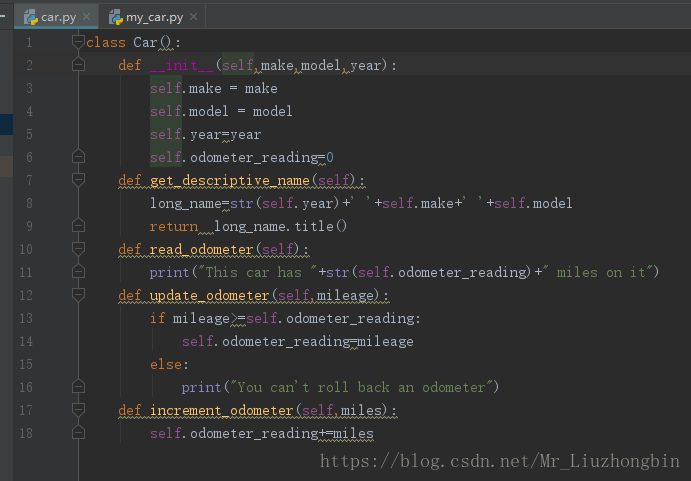The image size is (691, 481).
Task: Collapse the class Car fold marker
Action: 78,42
